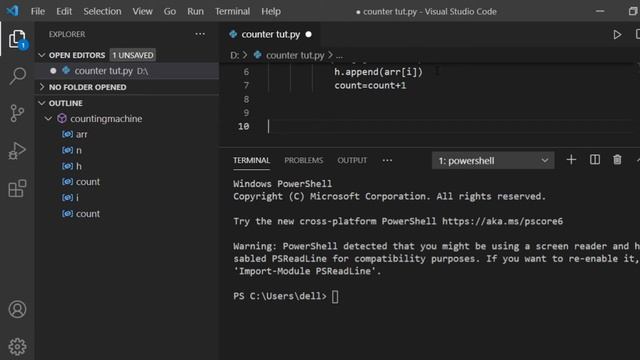The height and width of the screenshot is (360, 640).
Task: Open the Extensions view icon
Action: (17, 188)
